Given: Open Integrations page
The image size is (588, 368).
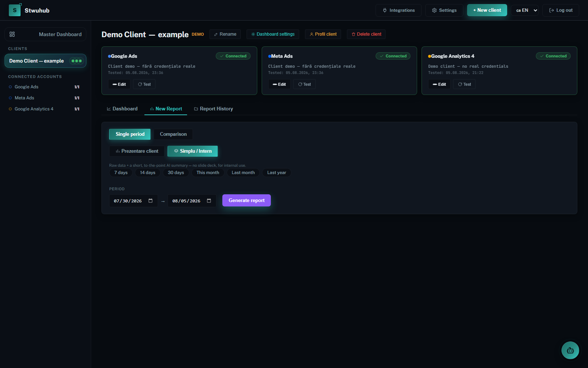Looking at the screenshot, I should (398, 10).
